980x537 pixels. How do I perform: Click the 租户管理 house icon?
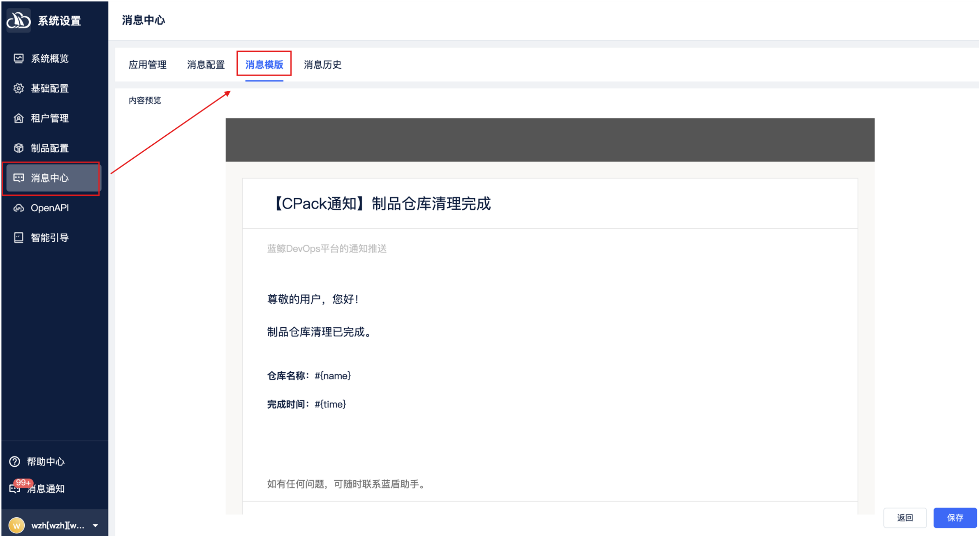click(x=19, y=118)
